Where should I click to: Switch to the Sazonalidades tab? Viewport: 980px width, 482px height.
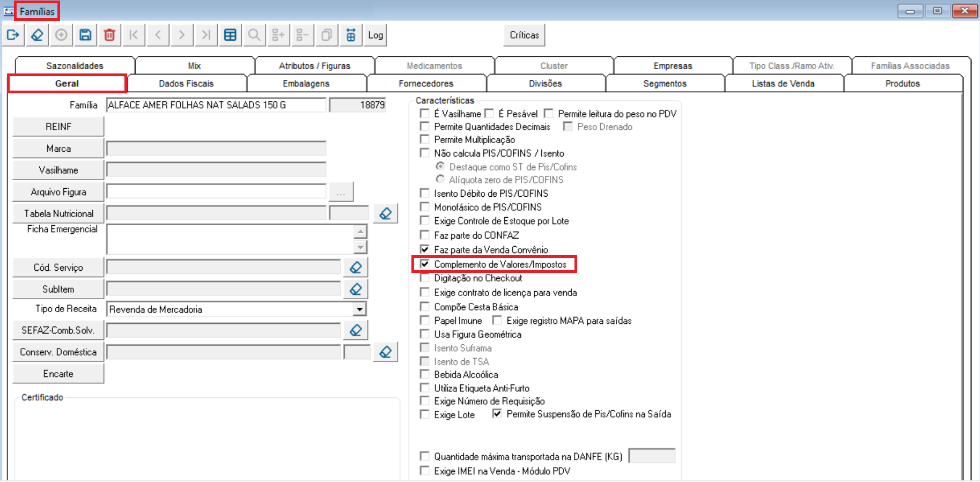75,65
